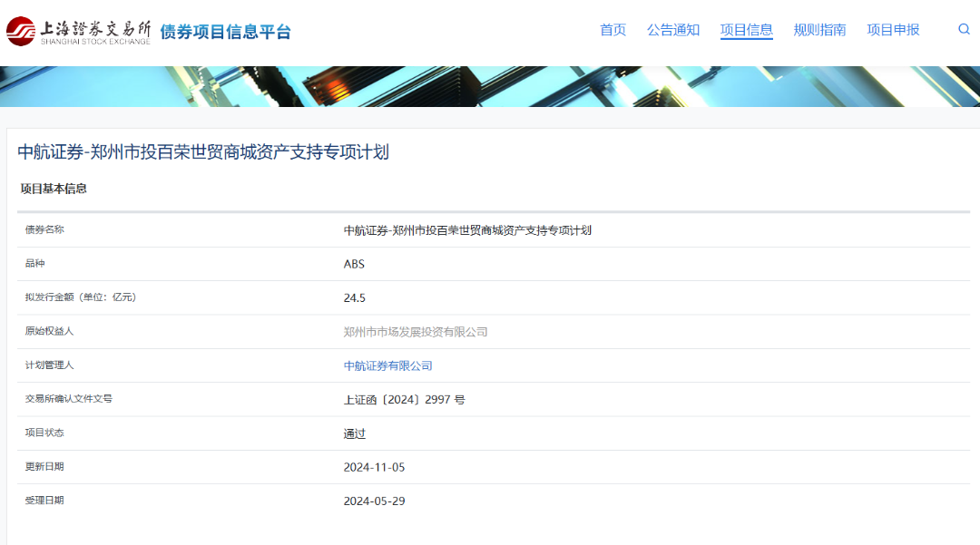Click the large project title heading
Viewport: 980px width, 545px height.
pos(203,152)
